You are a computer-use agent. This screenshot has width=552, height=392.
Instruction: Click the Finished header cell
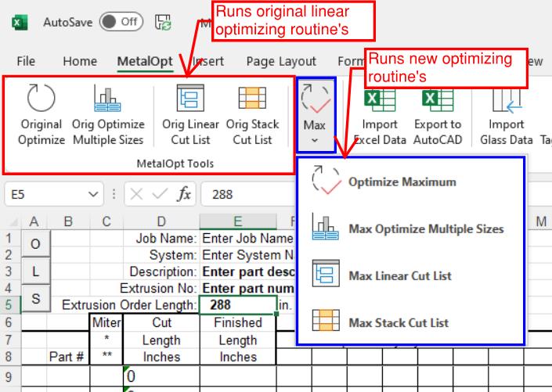238,322
